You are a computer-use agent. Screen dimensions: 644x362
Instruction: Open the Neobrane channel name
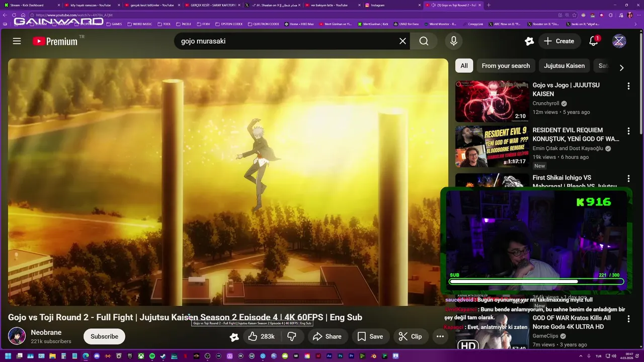46,332
